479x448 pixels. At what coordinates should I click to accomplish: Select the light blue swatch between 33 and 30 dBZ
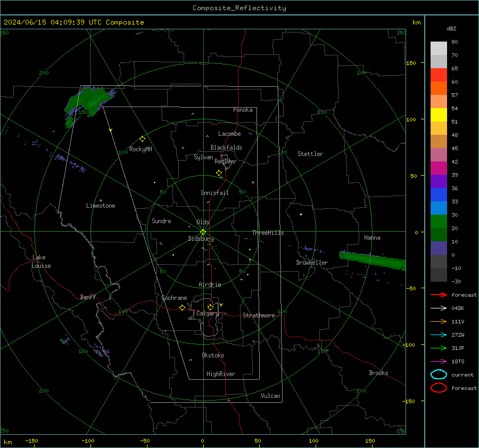[439, 208]
